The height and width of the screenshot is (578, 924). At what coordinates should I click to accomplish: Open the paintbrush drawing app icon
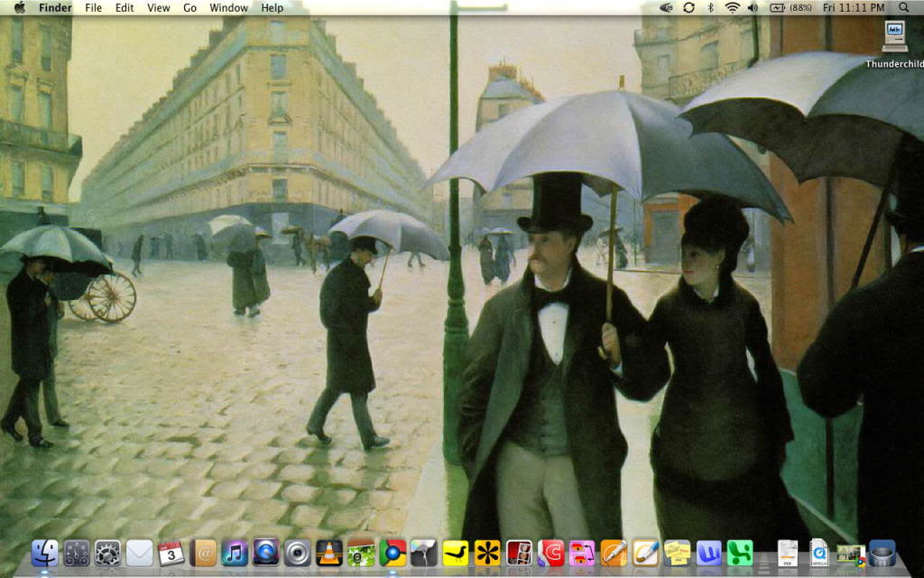pyautogui.click(x=645, y=554)
